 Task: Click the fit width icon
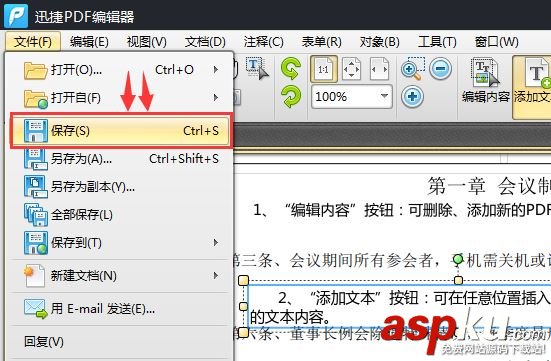[380, 69]
